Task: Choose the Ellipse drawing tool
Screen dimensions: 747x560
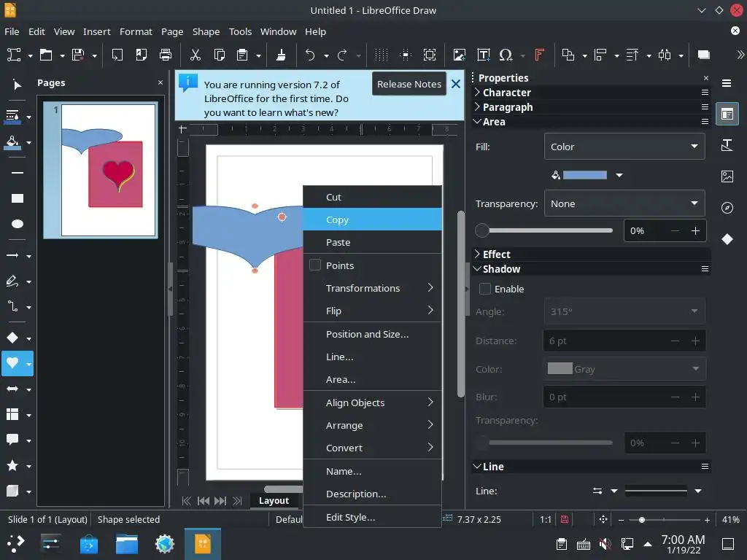Action: (x=18, y=224)
